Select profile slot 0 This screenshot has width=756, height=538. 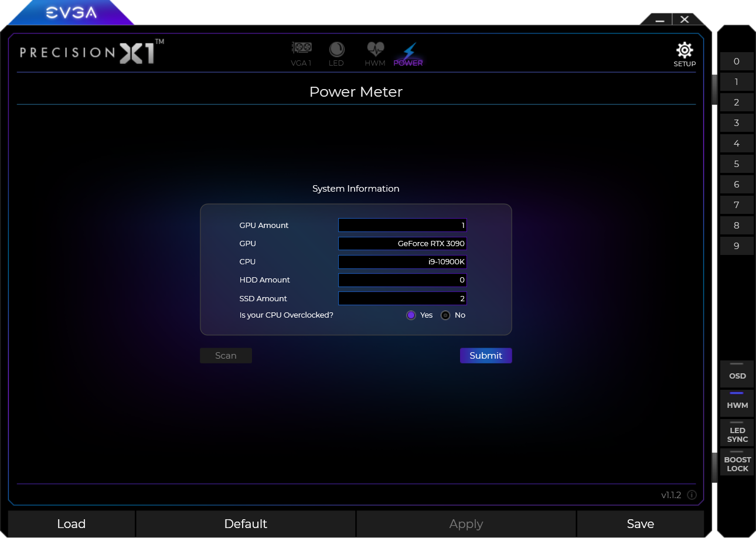737,62
